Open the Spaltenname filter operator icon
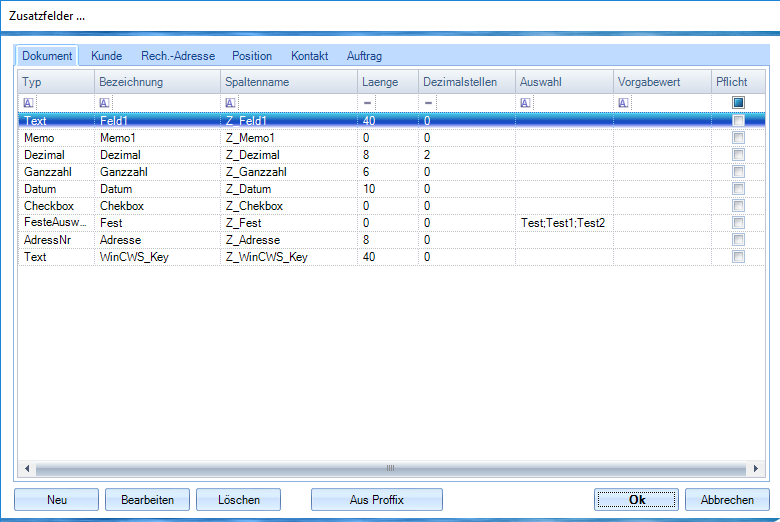 click(x=231, y=103)
